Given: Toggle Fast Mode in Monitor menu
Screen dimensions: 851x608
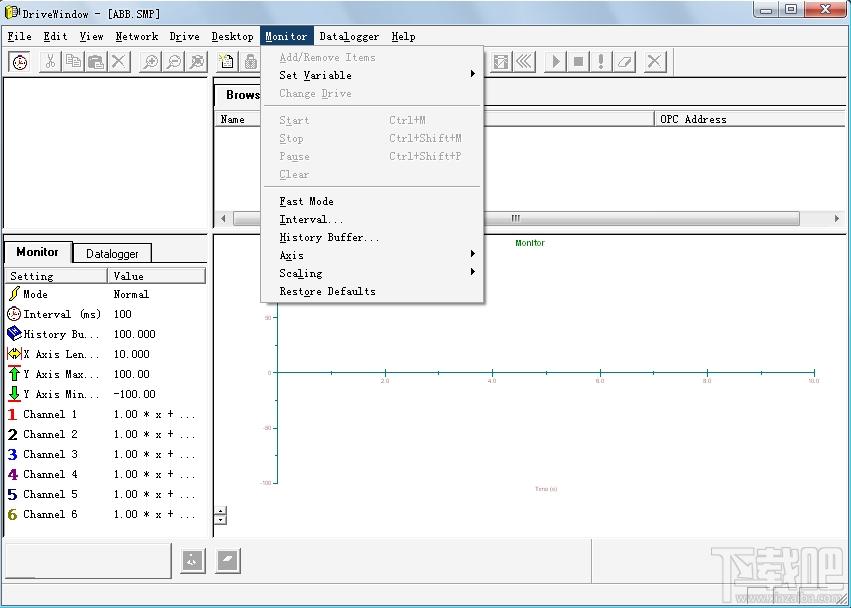Looking at the screenshot, I should pos(372,201).
